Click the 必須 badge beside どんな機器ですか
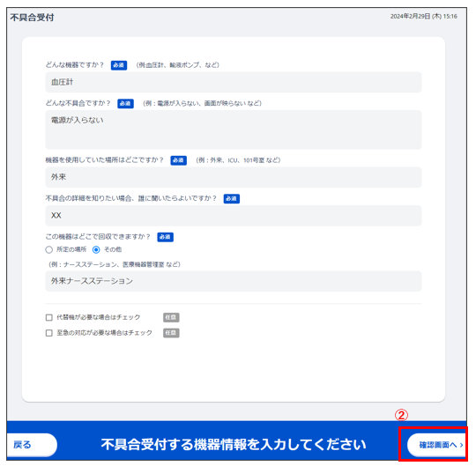 click(119, 65)
